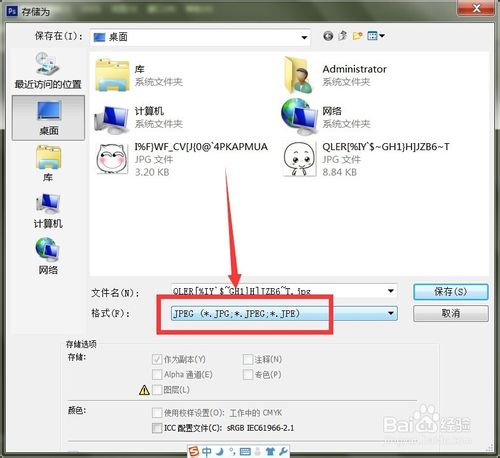The width and height of the screenshot is (500, 458).
Task: Click the moon icon in IME bar
Action: pyautogui.click(x=219, y=451)
